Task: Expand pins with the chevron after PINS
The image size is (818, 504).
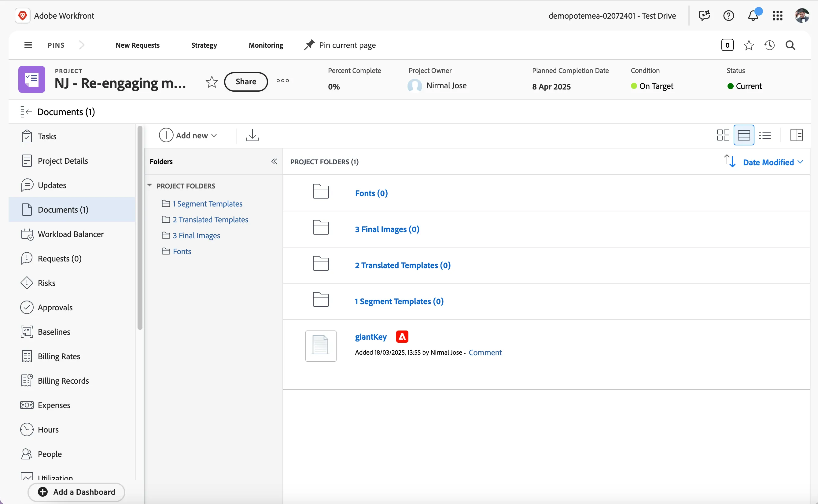Action: coord(82,45)
